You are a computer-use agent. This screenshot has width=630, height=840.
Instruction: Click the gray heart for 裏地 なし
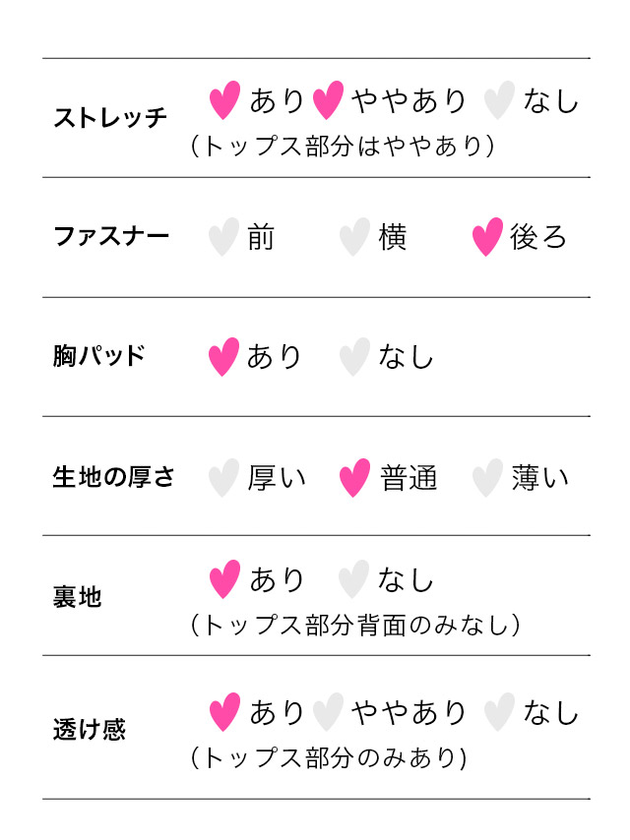tap(353, 579)
